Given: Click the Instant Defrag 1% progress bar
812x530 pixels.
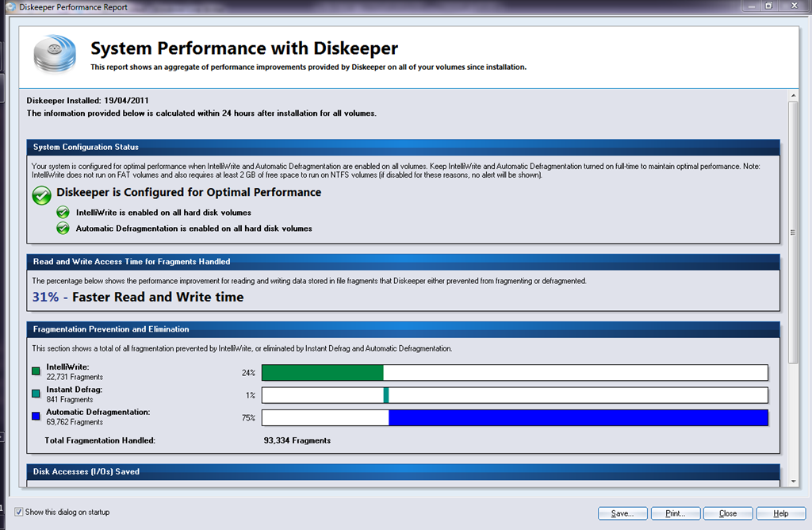Looking at the screenshot, I should pos(515,395).
